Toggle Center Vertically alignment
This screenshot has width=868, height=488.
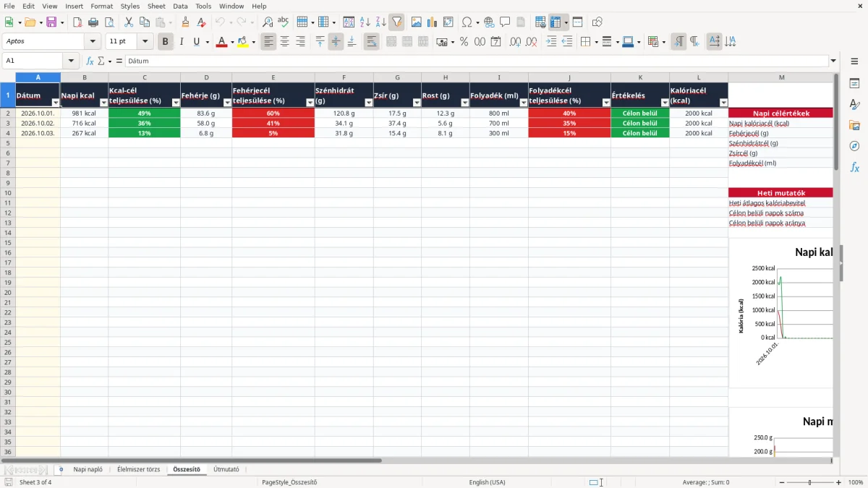336,42
